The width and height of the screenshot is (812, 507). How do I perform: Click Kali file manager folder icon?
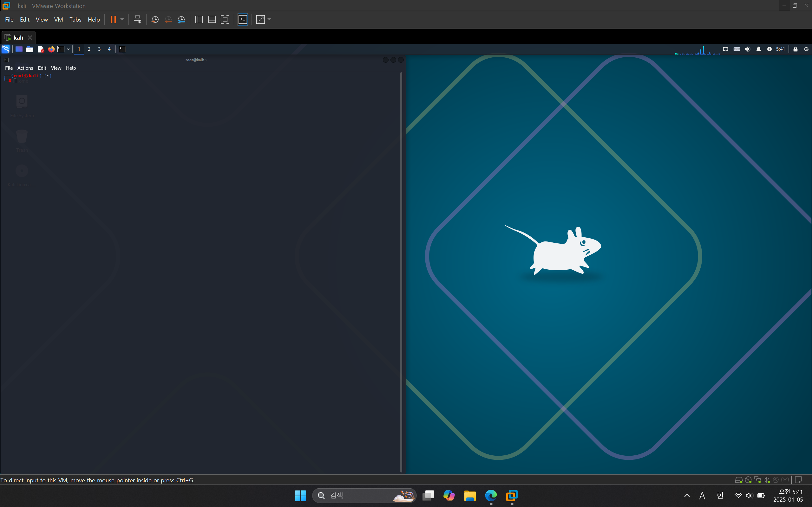click(x=29, y=49)
